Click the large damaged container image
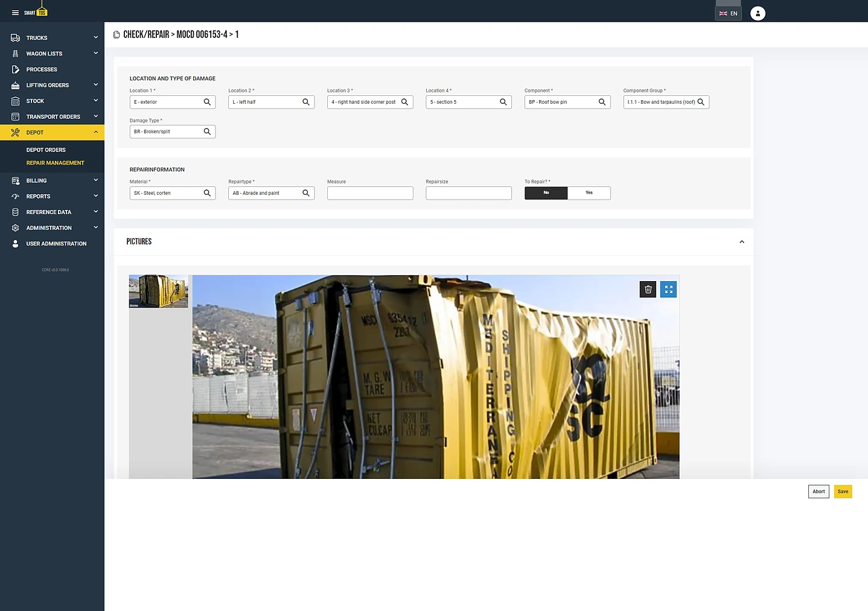This screenshot has height=611, width=868. coord(436,377)
